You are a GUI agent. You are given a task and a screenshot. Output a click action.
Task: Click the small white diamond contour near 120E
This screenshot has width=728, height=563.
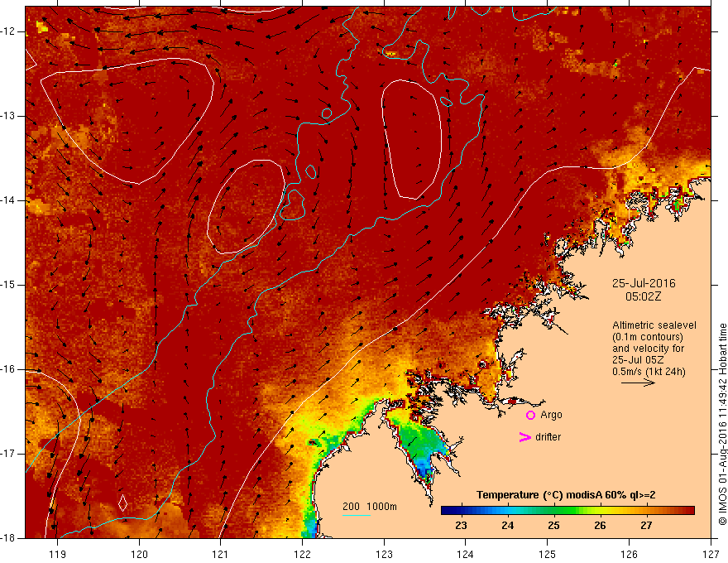click(x=123, y=503)
